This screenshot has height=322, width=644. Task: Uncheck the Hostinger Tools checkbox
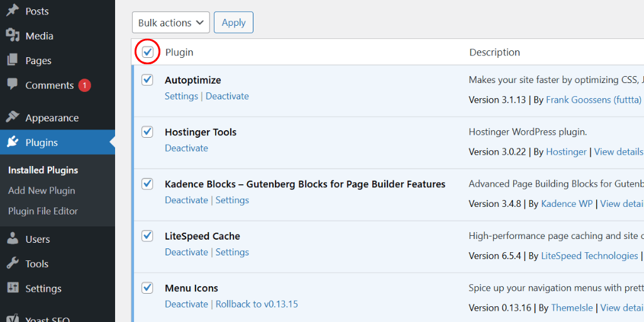[147, 132]
